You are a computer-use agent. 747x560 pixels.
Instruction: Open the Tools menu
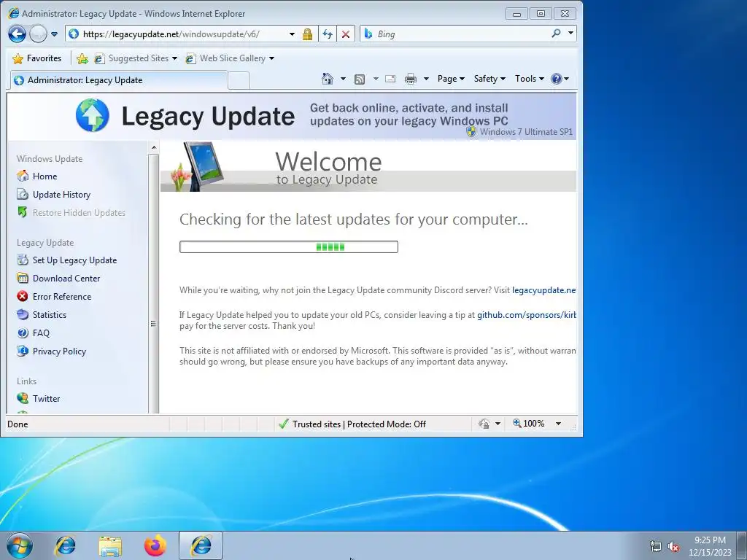click(x=529, y=79)
